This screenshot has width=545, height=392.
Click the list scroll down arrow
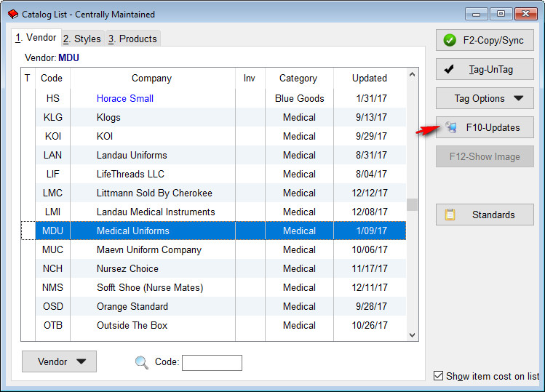413,335
